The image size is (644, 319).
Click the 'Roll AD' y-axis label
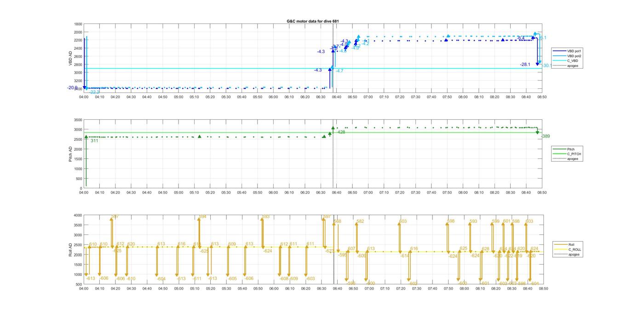click(x=71, y=249)
